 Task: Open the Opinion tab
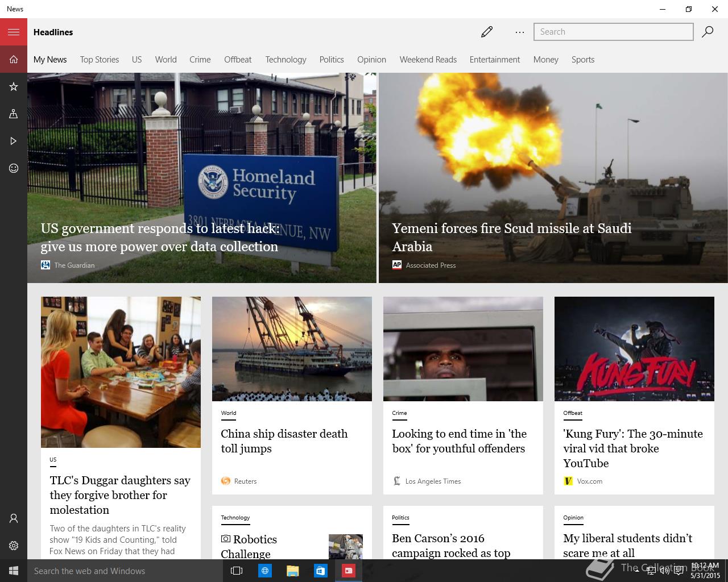coord(372,60)
